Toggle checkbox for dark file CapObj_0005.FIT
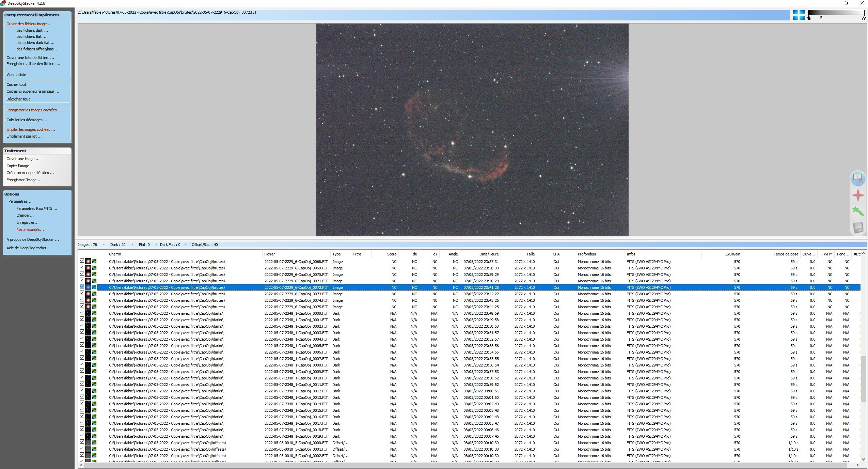Screen dimensions: 868x469 tap(82, 345)
